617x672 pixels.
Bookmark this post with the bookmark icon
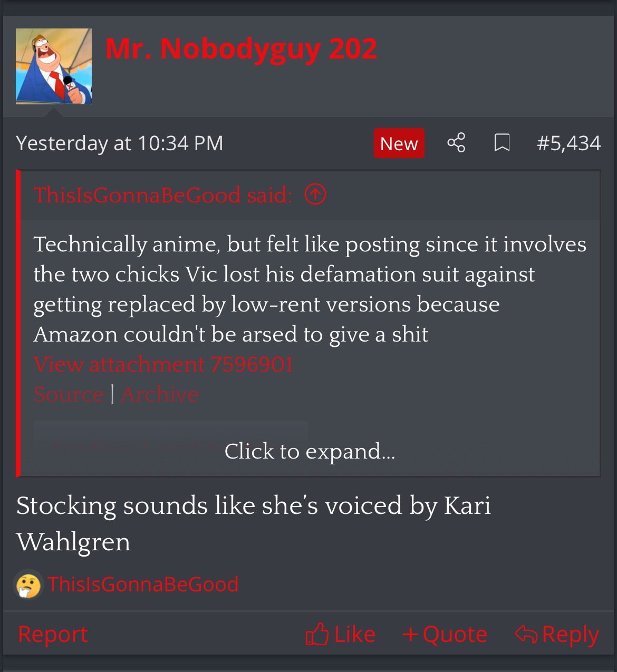[502, 143]
